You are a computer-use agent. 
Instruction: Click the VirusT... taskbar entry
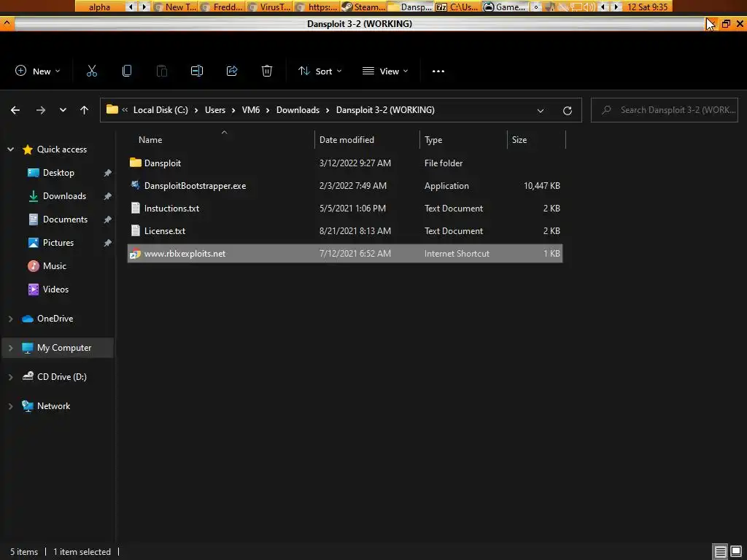270,7
